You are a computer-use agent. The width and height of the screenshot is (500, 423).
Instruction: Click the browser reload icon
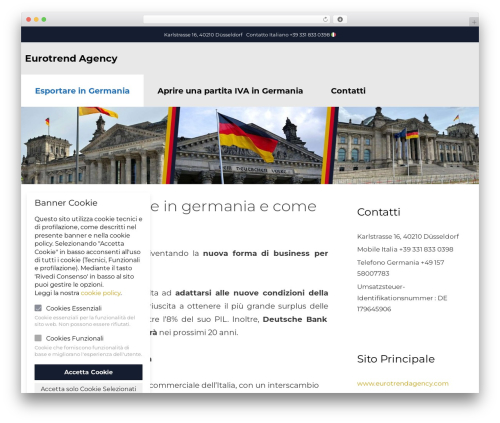(325, 20)
